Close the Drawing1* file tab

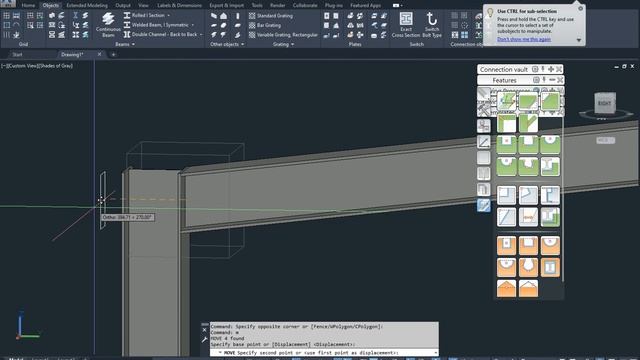point(99,54)
